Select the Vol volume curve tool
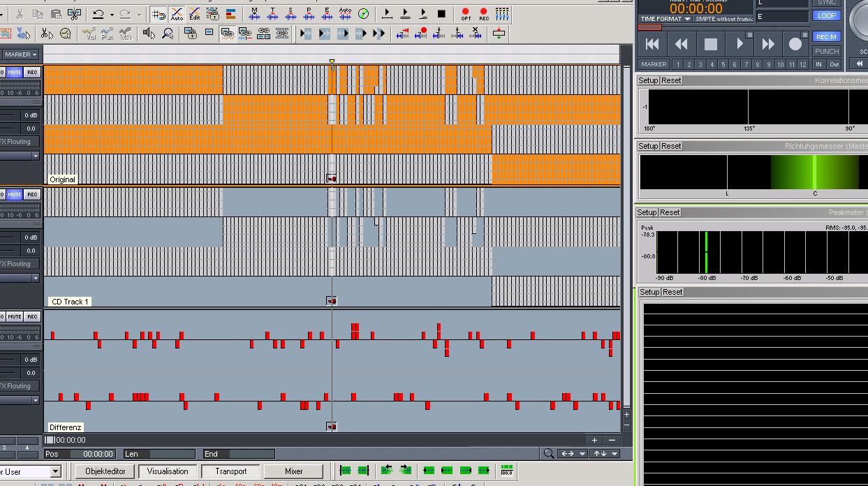868x486 pixels. coord(89,33)
